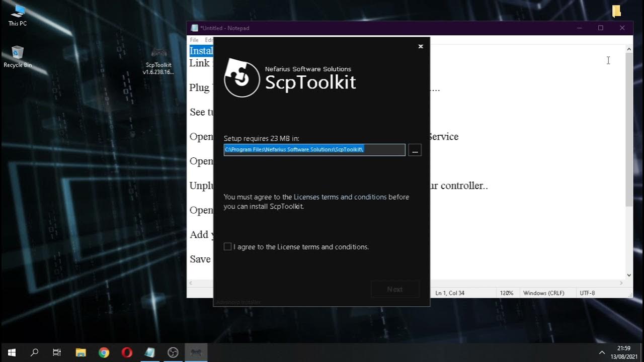644x362 pixels.
Task: Click the 'Setup requires 23 MB in:' label
Action: point(261,138)
